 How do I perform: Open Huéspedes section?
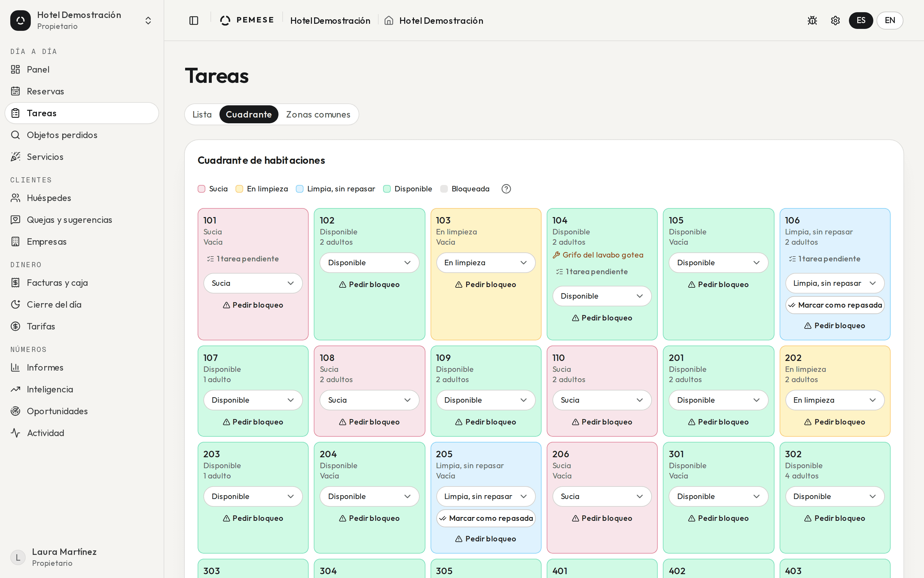pos(82,198)
